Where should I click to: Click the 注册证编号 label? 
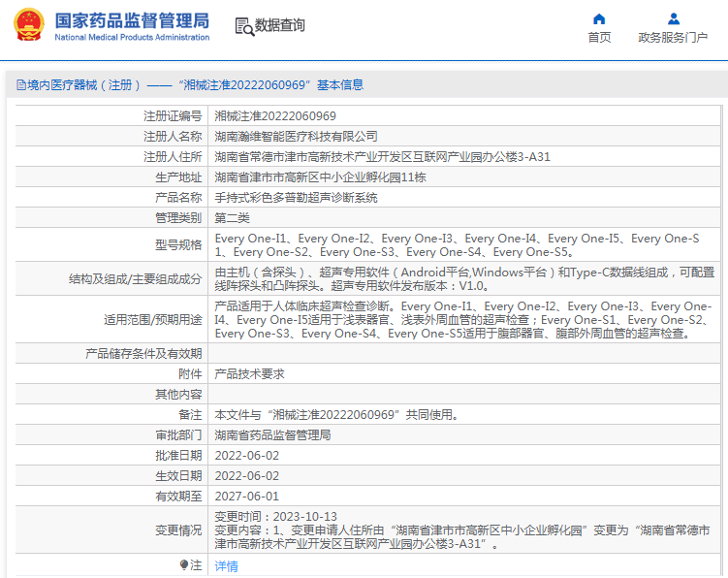click(173, 116)
